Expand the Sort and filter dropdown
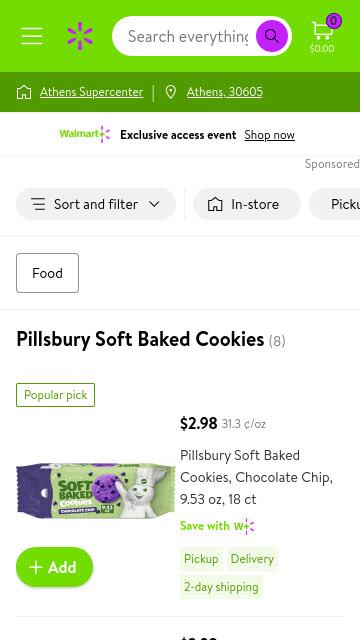Screen dimensions: 360x640 point(96,204)
